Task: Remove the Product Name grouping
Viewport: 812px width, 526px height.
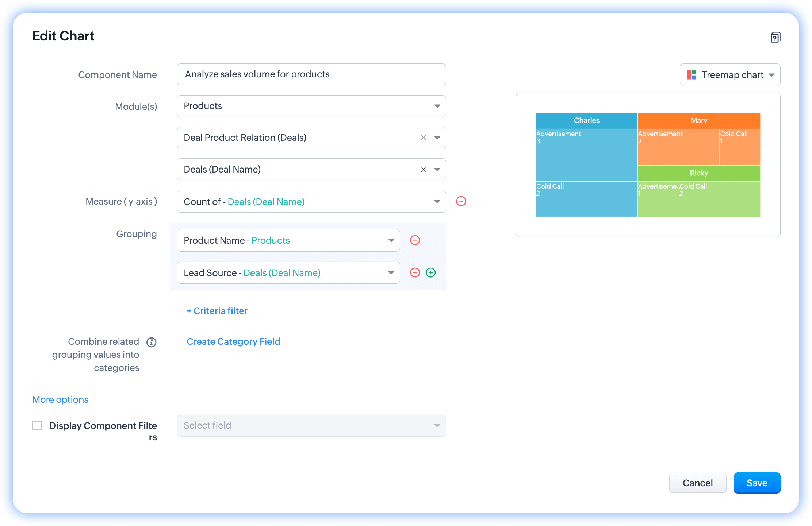Action: click(415, 240)
